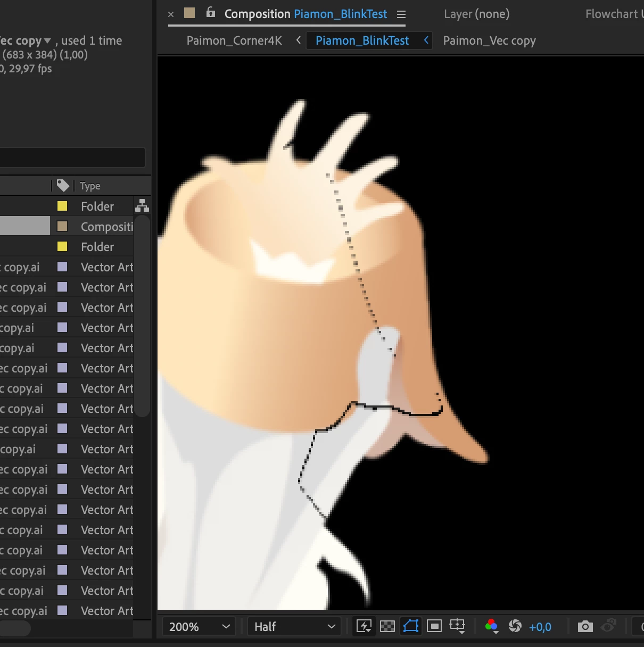This screenshot has width=644, height=647.
Task: Click the arrow after Paimon_Corner4K in the navigator
Action: pyautogui.click(x=298, y=40)
